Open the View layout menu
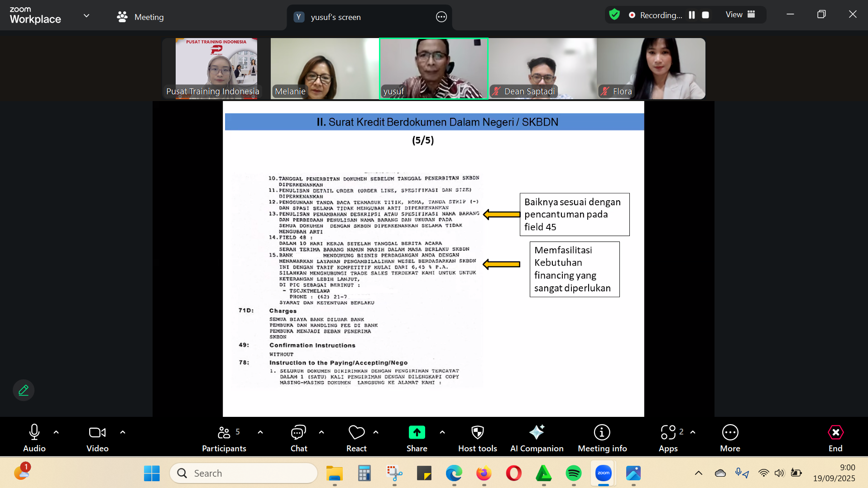The height and width of the screenshot is (488, 868). point(740,14)
